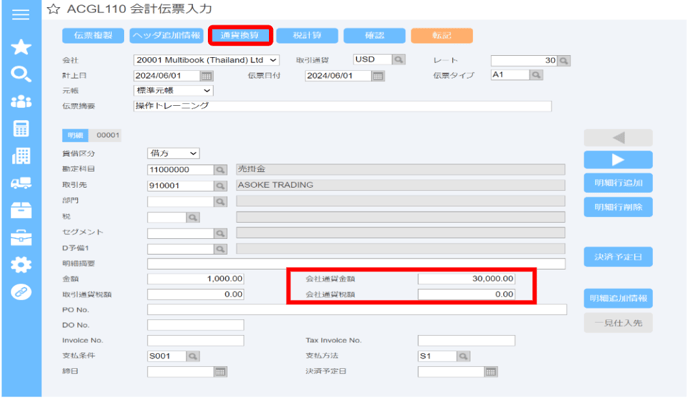Viewport: 688px width, 398px height.
Task: Toggle favorite star beside ACGL110 title
Action: click(53, 9)
